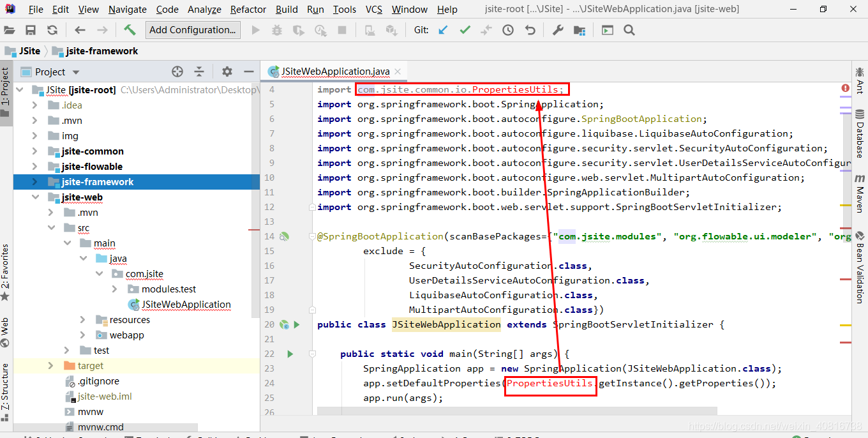
Task: Navigate forward with the right arrow
Action: point(102,30)
